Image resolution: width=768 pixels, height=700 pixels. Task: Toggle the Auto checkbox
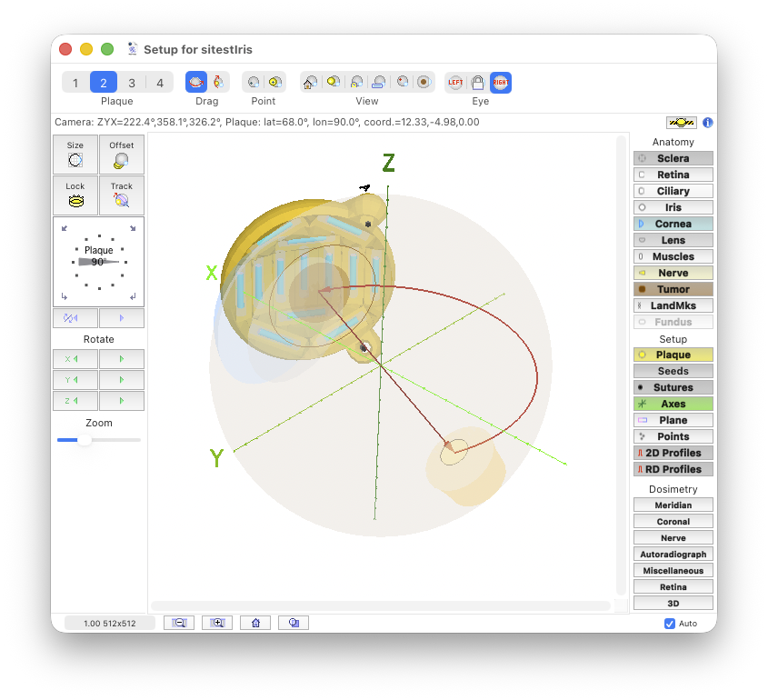click(670, 624)
